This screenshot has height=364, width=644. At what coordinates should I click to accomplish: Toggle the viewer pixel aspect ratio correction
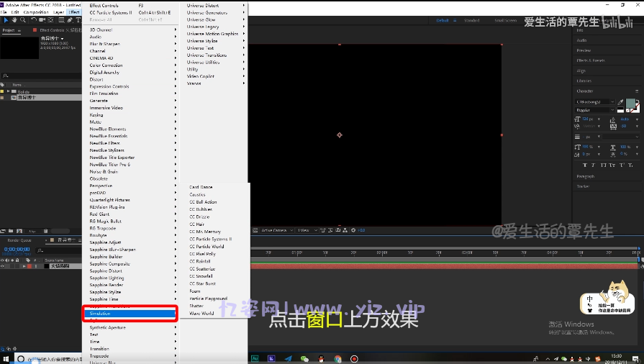(323, 230)
